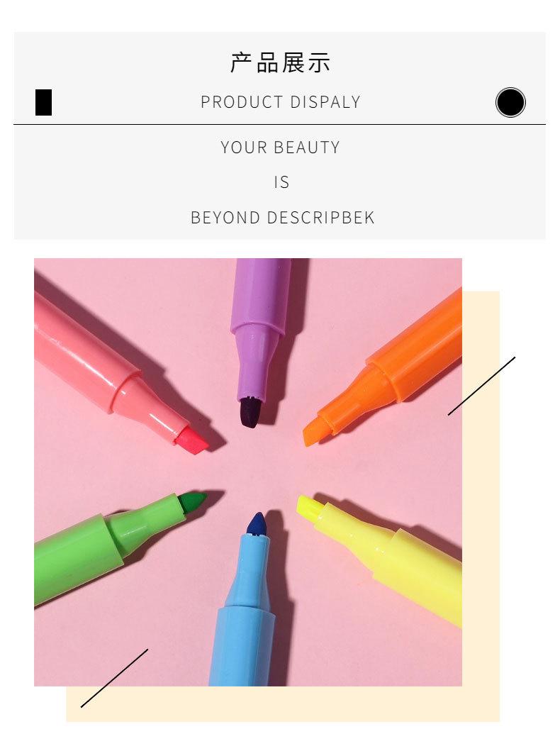Click the dark blue marker tip
The width and height of the screenshot is (560, 729).
257,525
